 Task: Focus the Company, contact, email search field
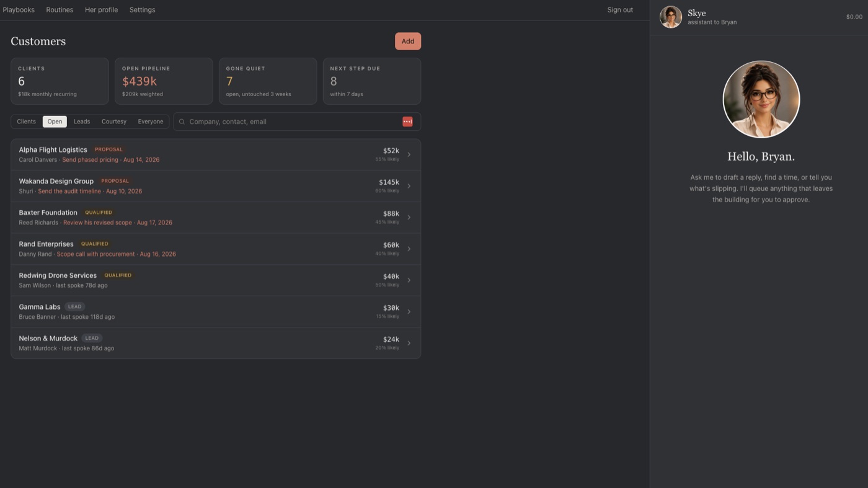point(297,122)
